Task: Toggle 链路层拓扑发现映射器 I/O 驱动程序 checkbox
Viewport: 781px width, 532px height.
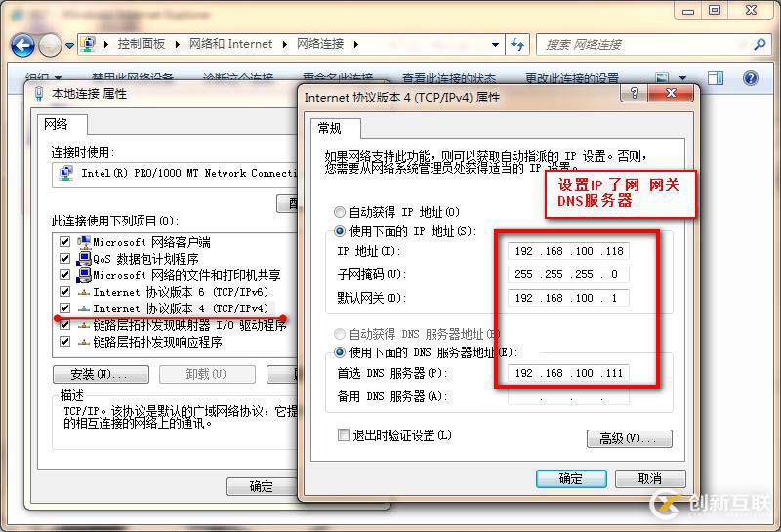Action: [x=64, y=325]
